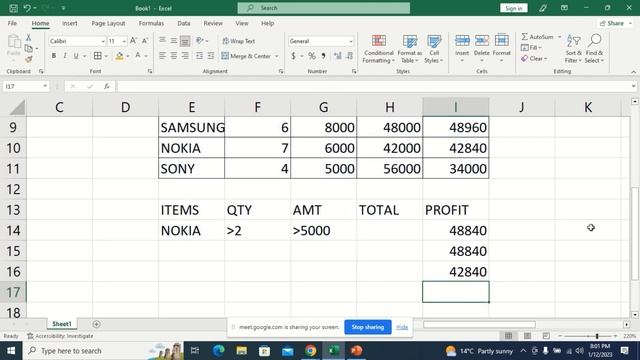Select cell containing 48960

pos(456,127)
